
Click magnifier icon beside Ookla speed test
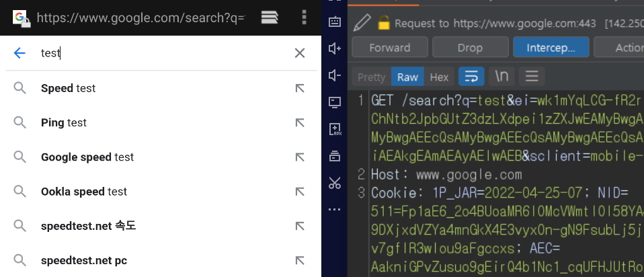(19, 192)
